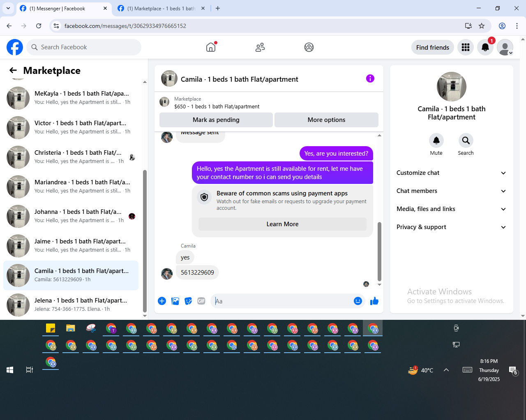Switch to the Messenger | Facebook tab
Image resolution: width=526 pixels, height=420 pixels.
64,8
